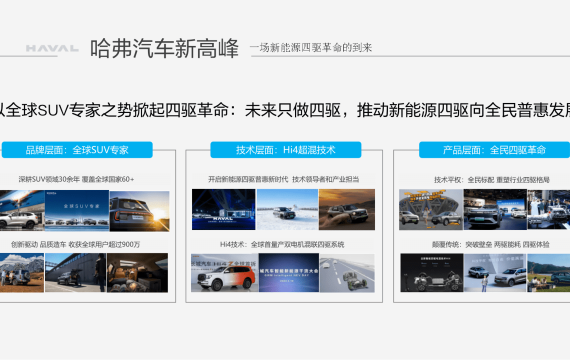Screen dimensions: 570x360
Task: Click the 技术层面：Hi4超混技术 blue label
Action: pyautogui.click(x=286, y=150)
